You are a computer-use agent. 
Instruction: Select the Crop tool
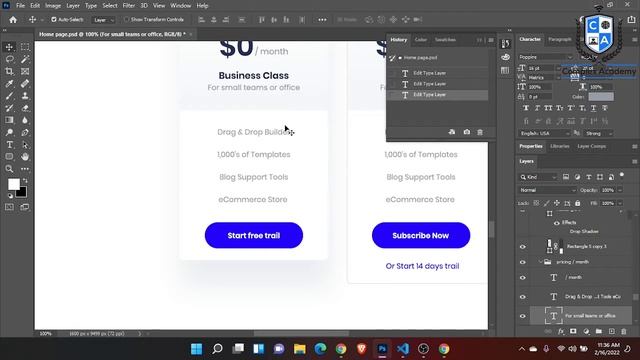[9, 71]
